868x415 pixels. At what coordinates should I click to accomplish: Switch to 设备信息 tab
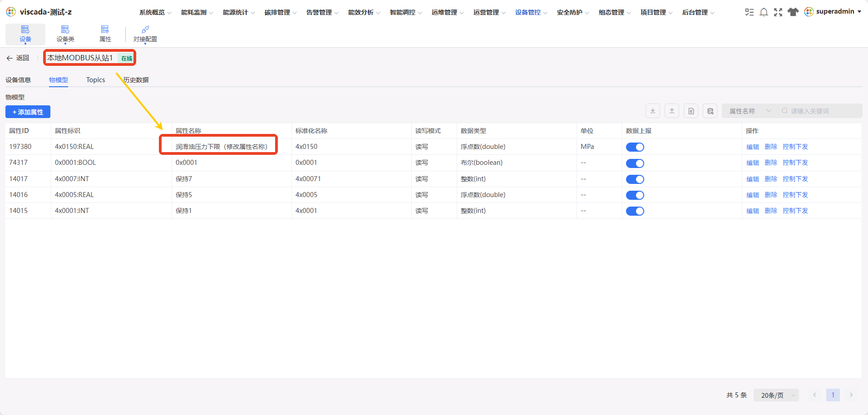point(18,80)
